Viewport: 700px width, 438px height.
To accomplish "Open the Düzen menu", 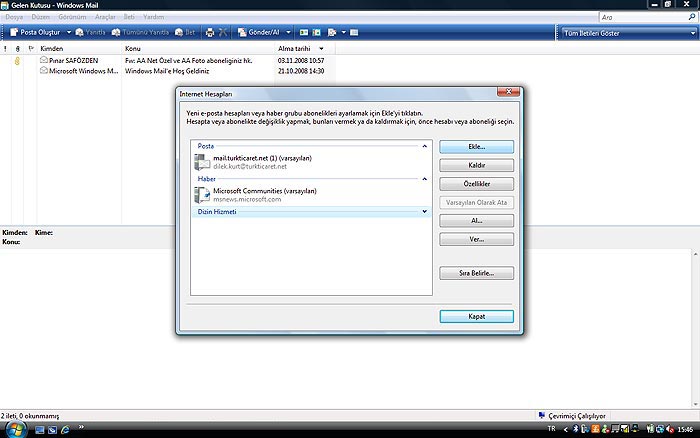I will [41, 17].
